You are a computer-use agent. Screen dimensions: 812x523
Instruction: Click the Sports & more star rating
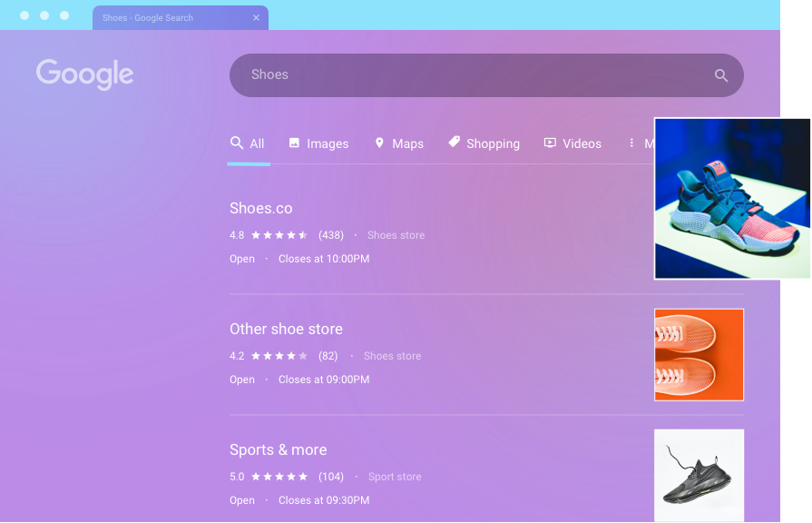pos(279,477)
